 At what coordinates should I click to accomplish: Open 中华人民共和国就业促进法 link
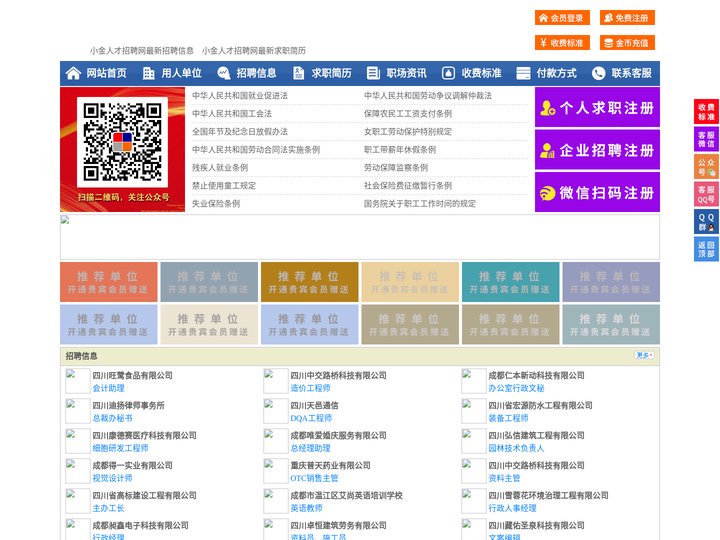240,96
